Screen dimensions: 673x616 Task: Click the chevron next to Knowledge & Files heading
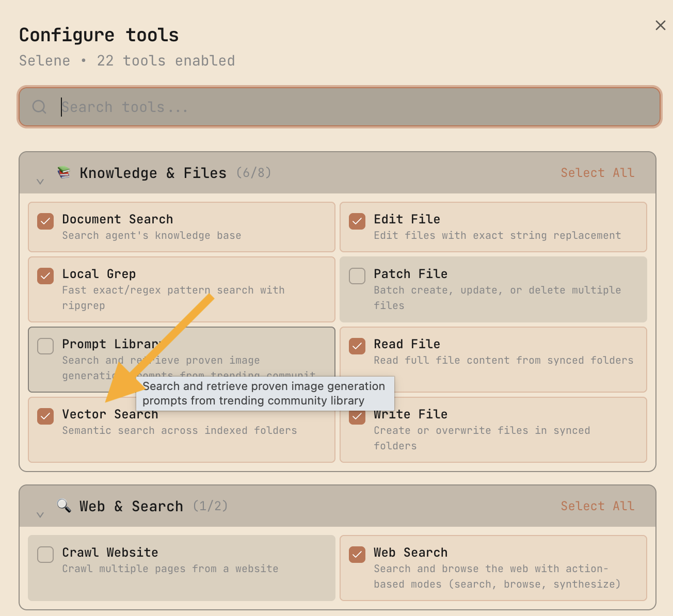[x=40, y=181]
